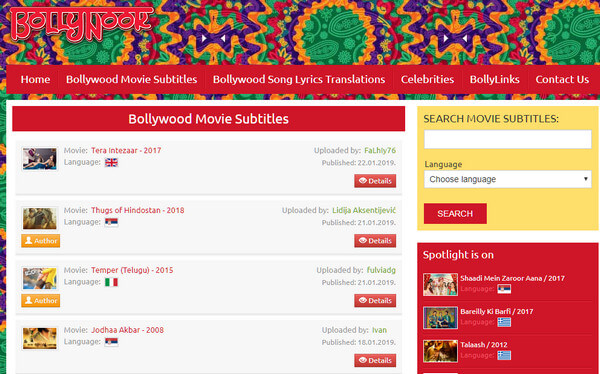600x374 pixels.
Task: Click into the search movie subtitles field
Action: point(507,139)
